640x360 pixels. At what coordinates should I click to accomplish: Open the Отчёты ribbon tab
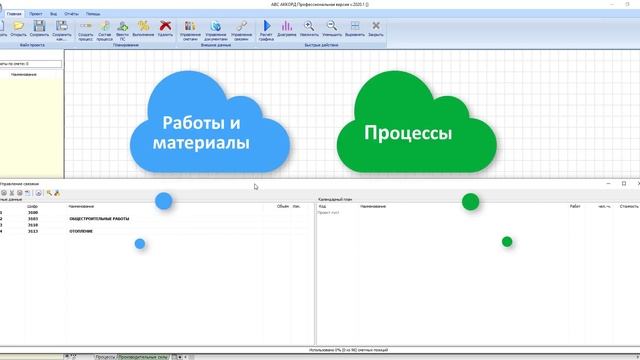click(71, 14)
